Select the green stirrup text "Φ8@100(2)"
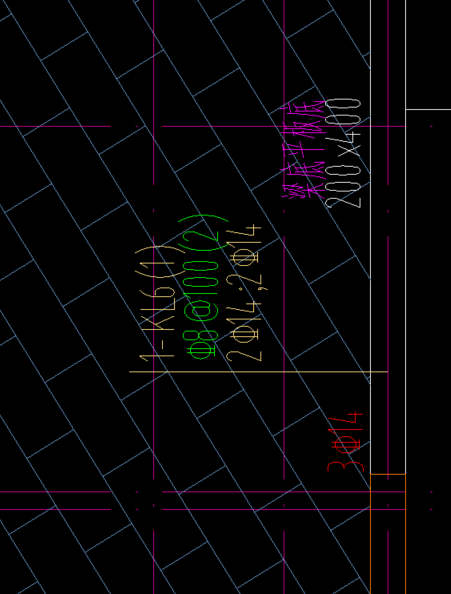 [204, 287]
